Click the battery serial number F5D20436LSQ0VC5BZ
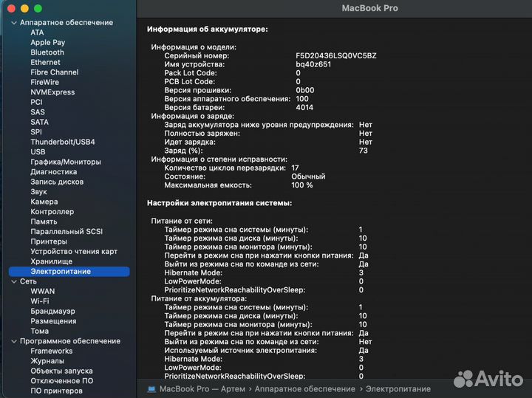Screen dimensions: 532x398 [336, 55]
